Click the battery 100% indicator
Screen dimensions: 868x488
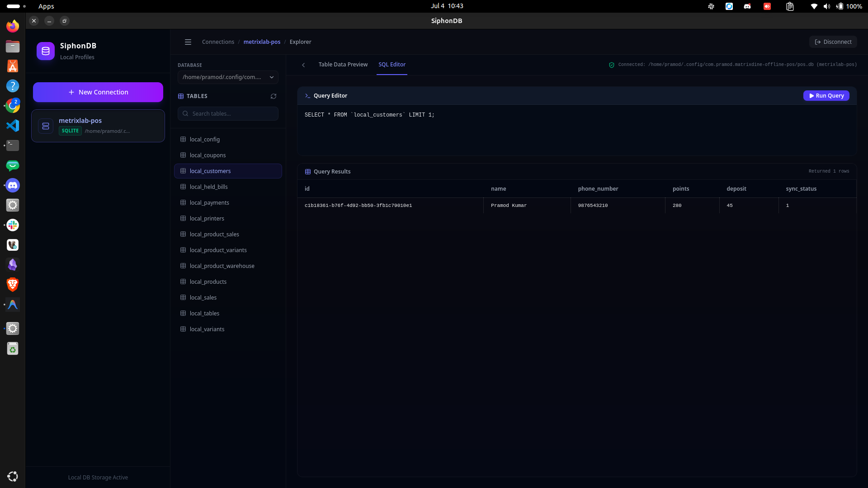tap(849, 6)
